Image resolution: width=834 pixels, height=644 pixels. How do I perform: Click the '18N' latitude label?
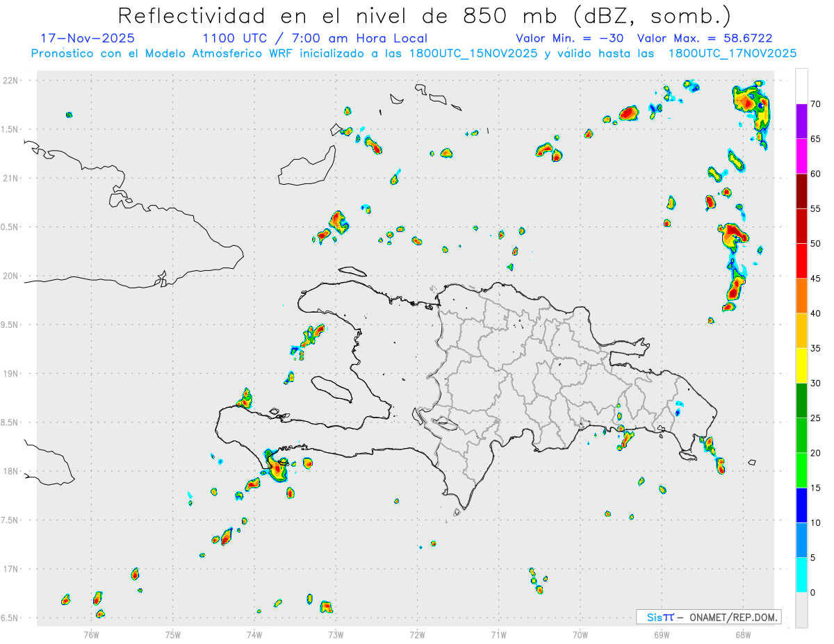[x=11, y=472]
